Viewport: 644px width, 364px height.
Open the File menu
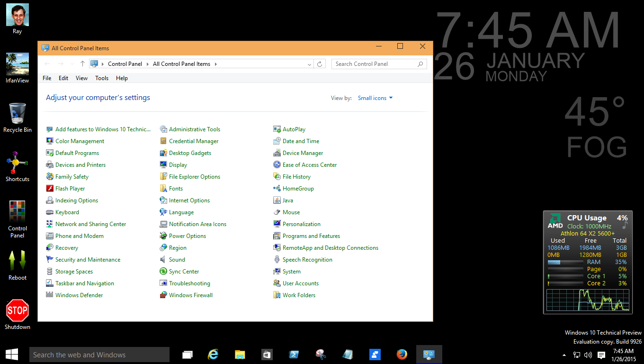(47, 78)
